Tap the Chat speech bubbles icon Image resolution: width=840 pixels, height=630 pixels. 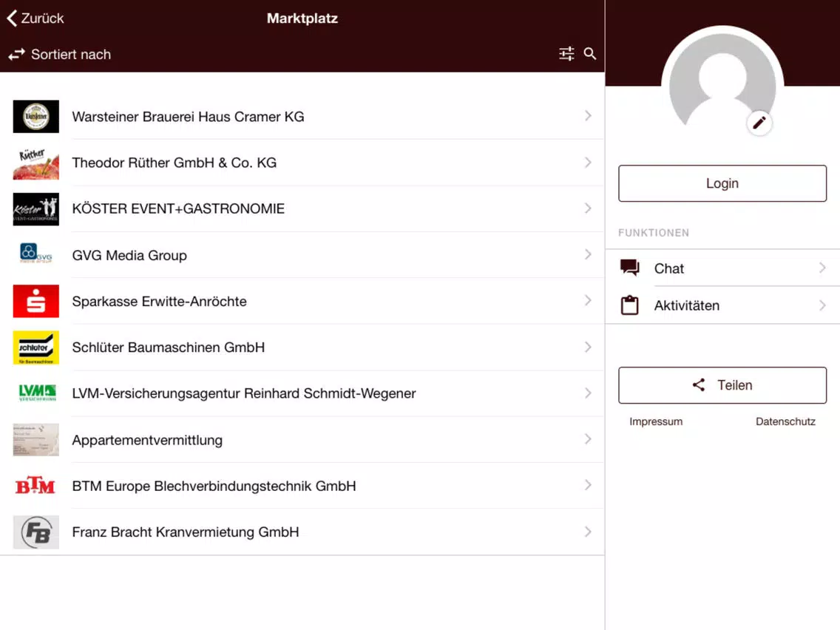[x=629, y=268]
